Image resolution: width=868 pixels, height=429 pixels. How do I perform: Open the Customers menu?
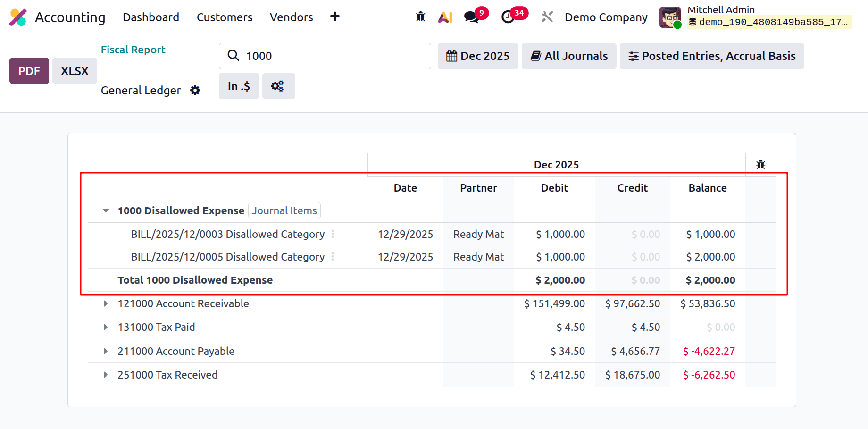225,17
